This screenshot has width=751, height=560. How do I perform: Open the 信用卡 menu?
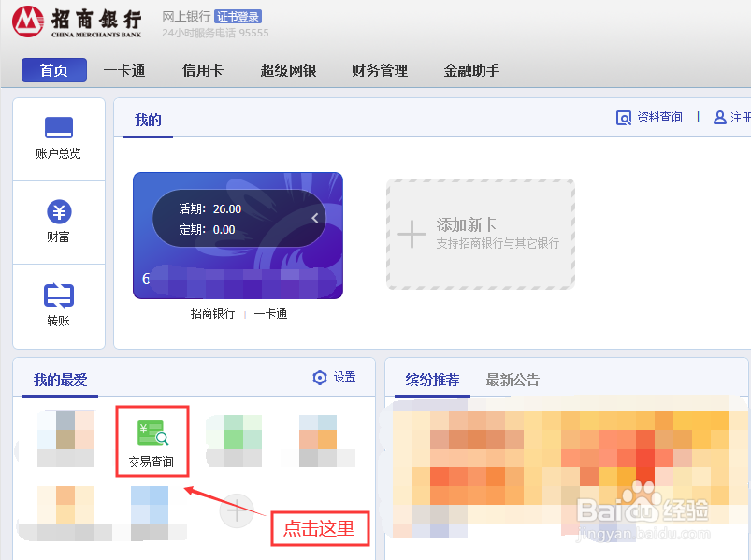point(203,70)
